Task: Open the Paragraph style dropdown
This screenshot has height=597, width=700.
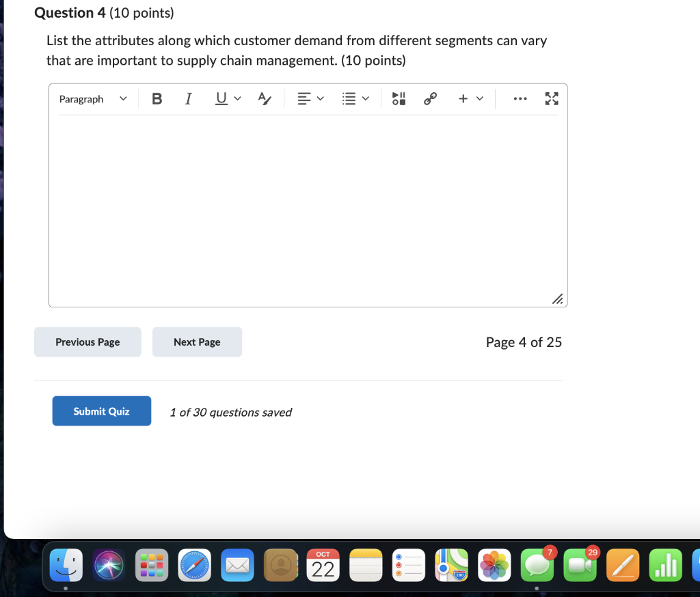Action: click(92, 98)
